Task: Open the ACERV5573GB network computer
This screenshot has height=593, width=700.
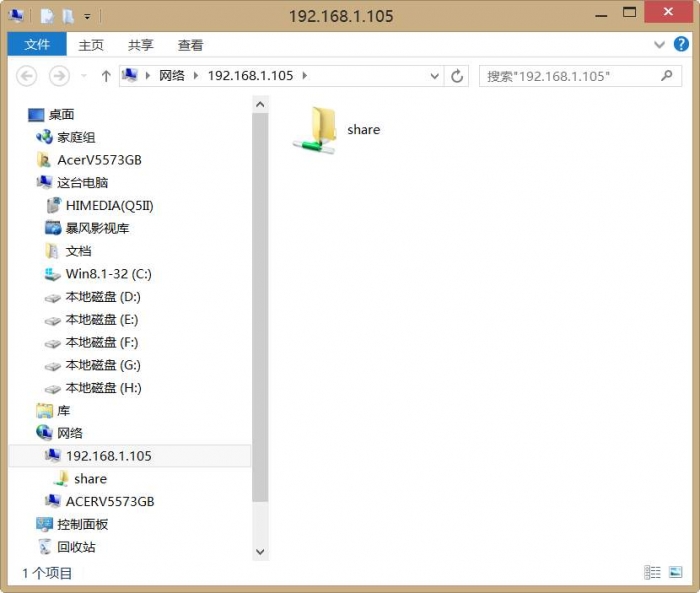Action: (x=100, y=501)
